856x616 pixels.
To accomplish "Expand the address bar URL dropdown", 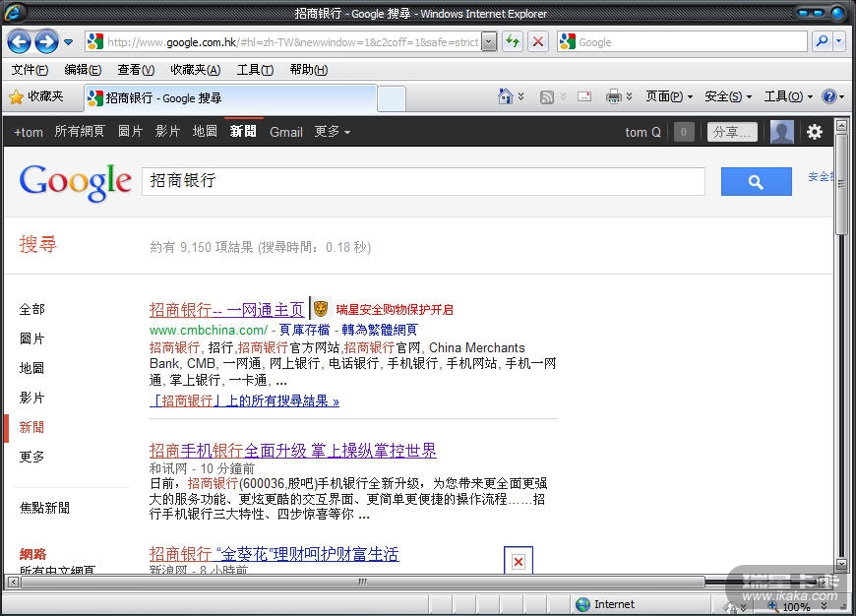I will (x=489, y=42).
